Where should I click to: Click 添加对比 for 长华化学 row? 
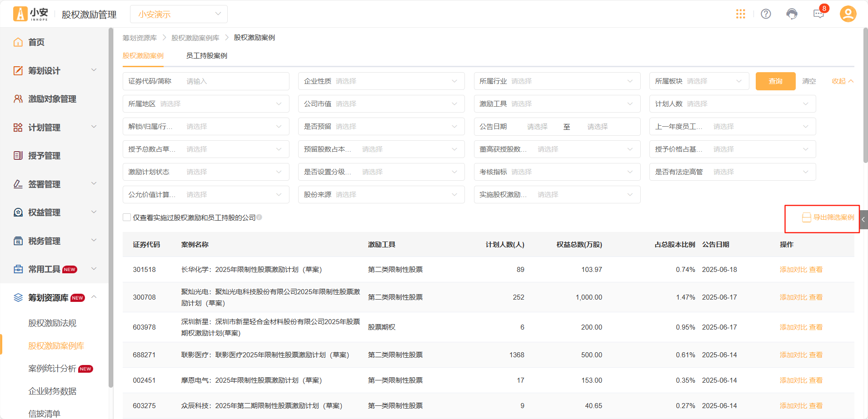click(793, 270)
